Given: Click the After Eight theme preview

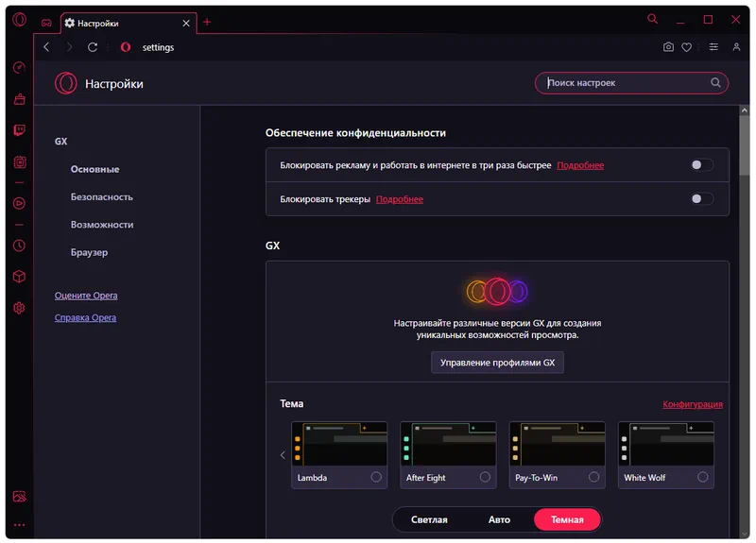Looking at the screenshot, I should click(448, 444).
